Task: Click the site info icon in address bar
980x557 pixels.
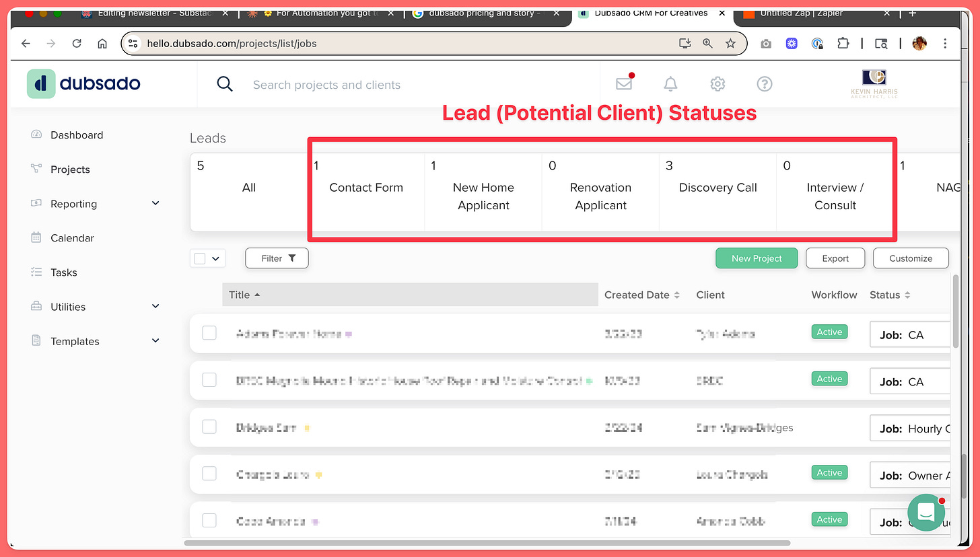Action: pyautogui.click(x=133, y=44)
